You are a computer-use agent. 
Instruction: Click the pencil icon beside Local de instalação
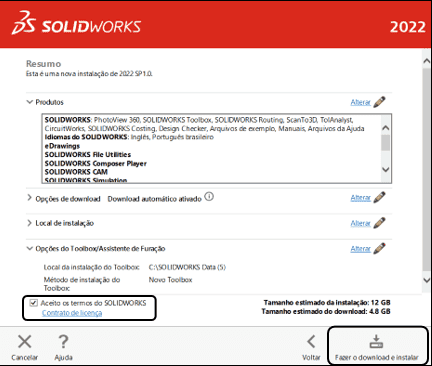[x=379, y=223]
